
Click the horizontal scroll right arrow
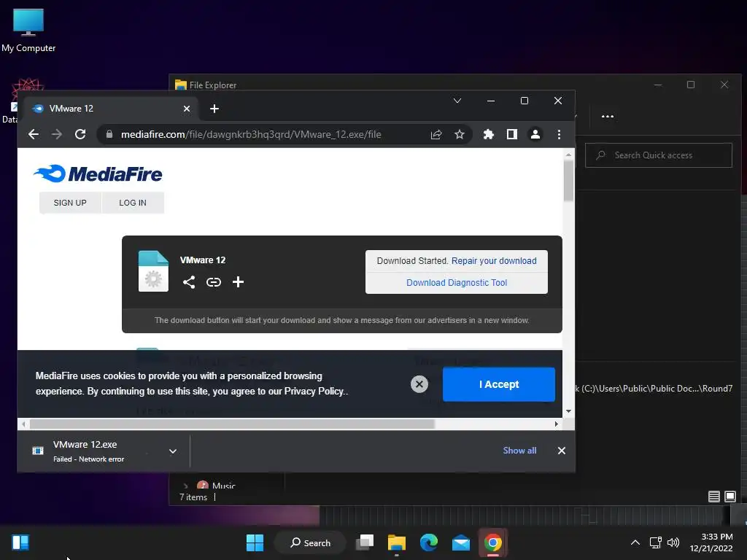click(557, 424)
